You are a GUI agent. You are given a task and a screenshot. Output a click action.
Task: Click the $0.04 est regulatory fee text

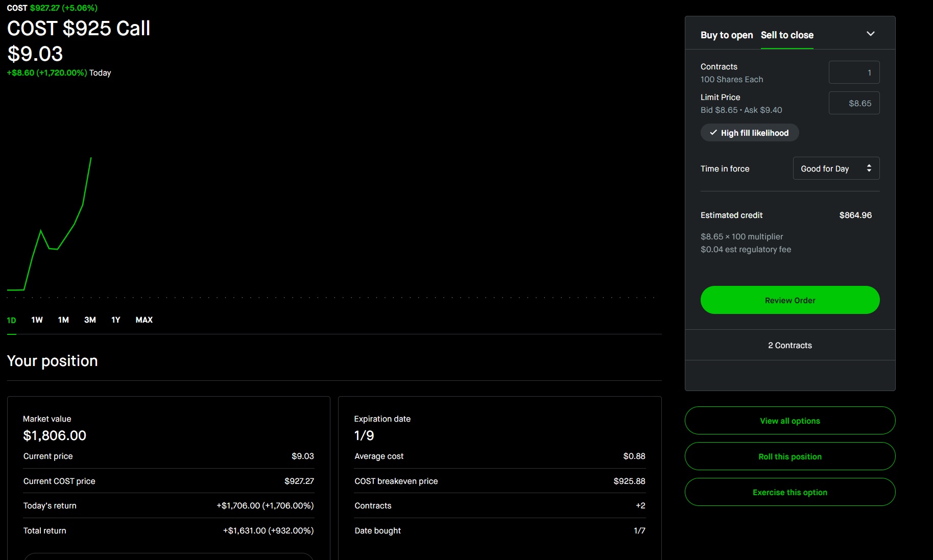click(746, 250)
